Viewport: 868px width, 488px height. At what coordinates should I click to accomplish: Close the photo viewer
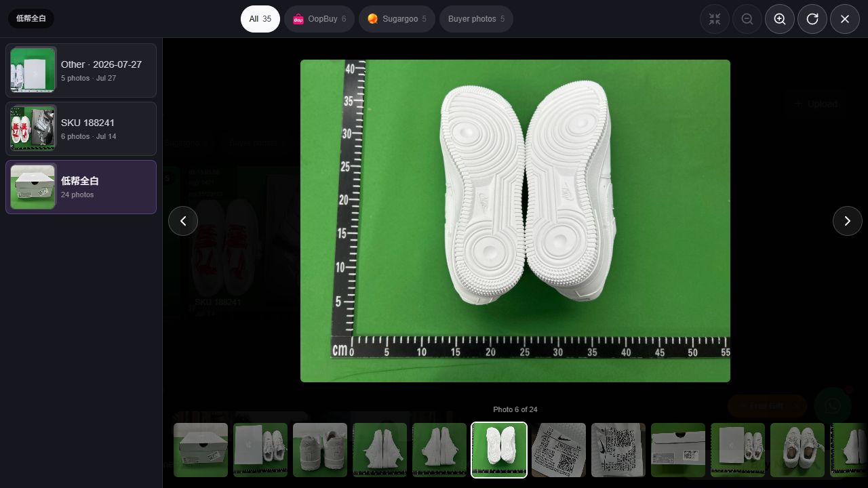point(845,19)
